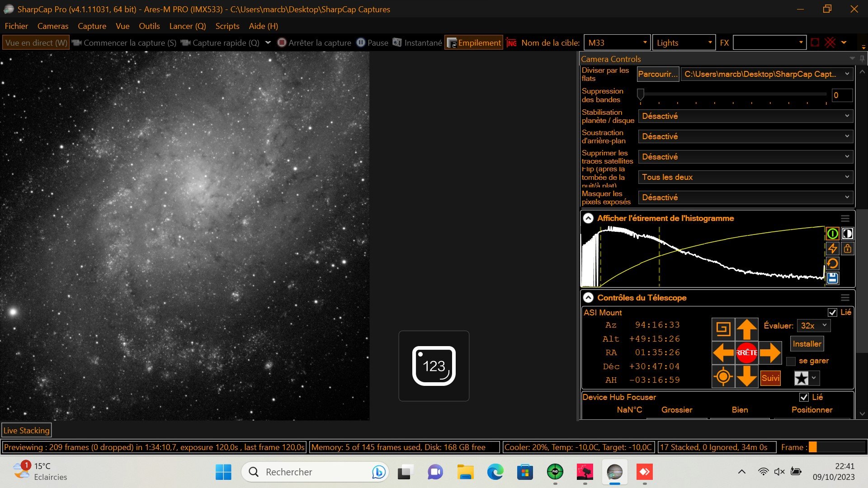The image size is (868, 488).
Task: Pause the capture
Action: (x=373, y=42)
